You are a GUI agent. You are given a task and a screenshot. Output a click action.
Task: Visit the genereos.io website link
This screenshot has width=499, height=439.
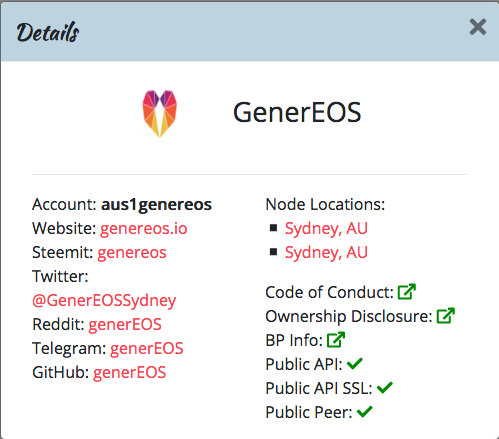pyautogui.click(x=144, y=229)
